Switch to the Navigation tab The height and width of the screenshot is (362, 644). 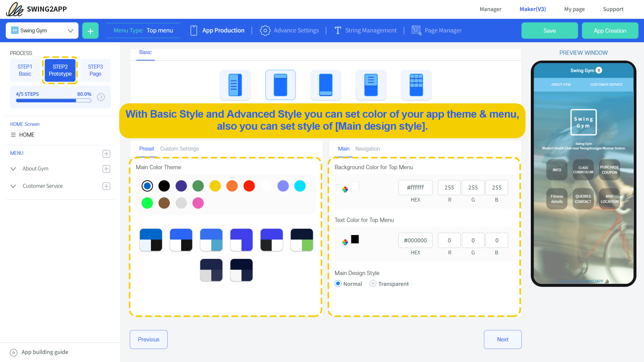coord(367,149)
